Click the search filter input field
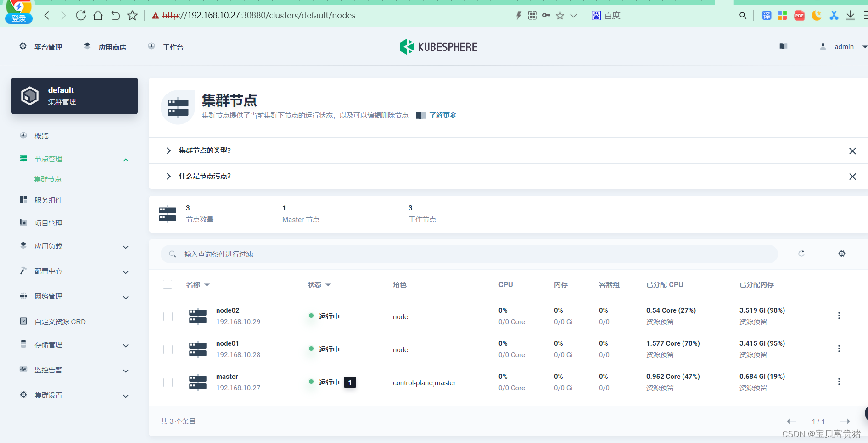 point(469,254)
